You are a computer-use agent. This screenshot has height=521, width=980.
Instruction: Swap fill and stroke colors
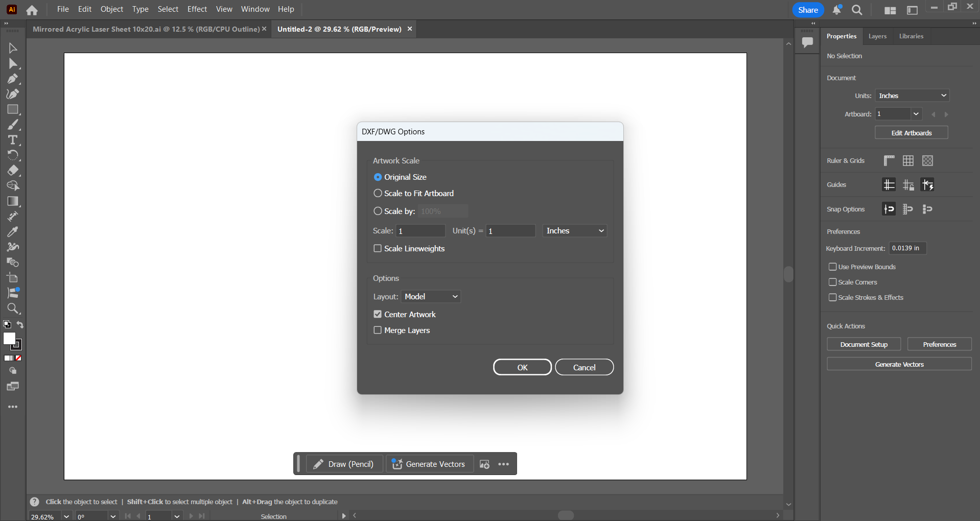(x=20, y=324)
